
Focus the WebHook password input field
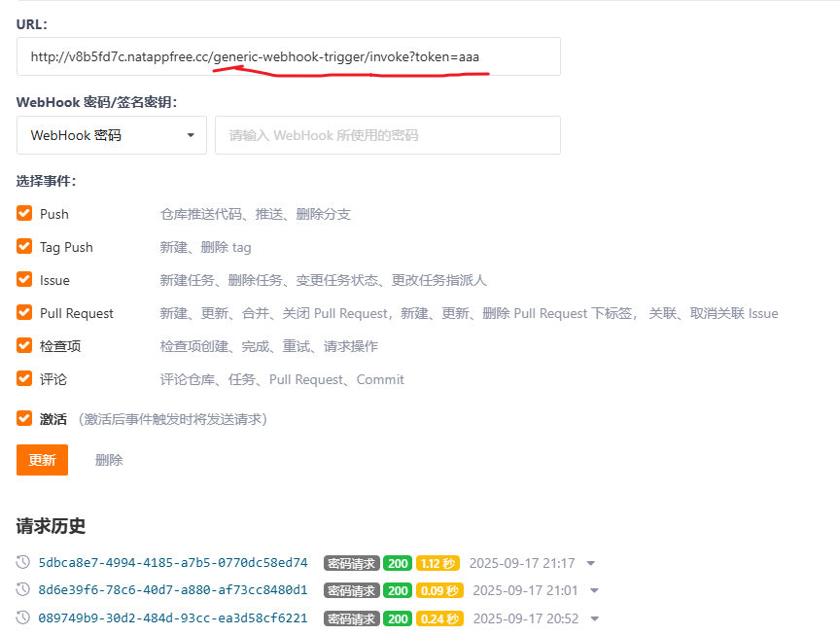pyautogui.click(x=388, y=135)
